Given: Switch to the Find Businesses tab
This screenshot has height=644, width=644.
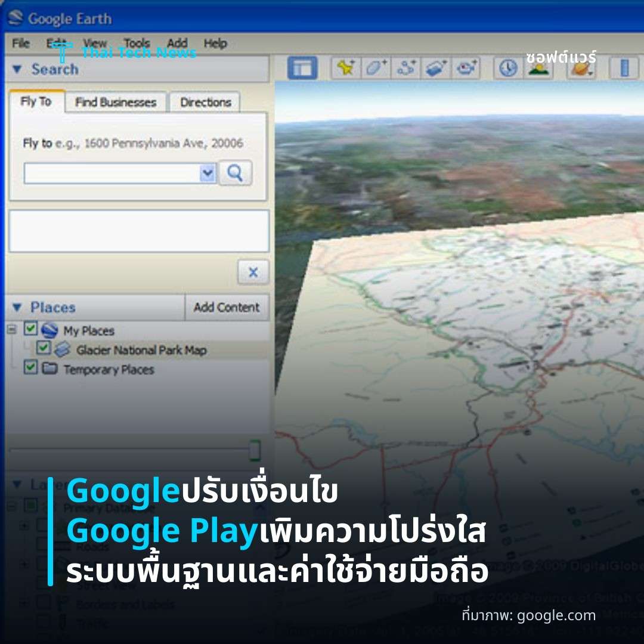Looking at the screenshot, I should click(116, 103).
